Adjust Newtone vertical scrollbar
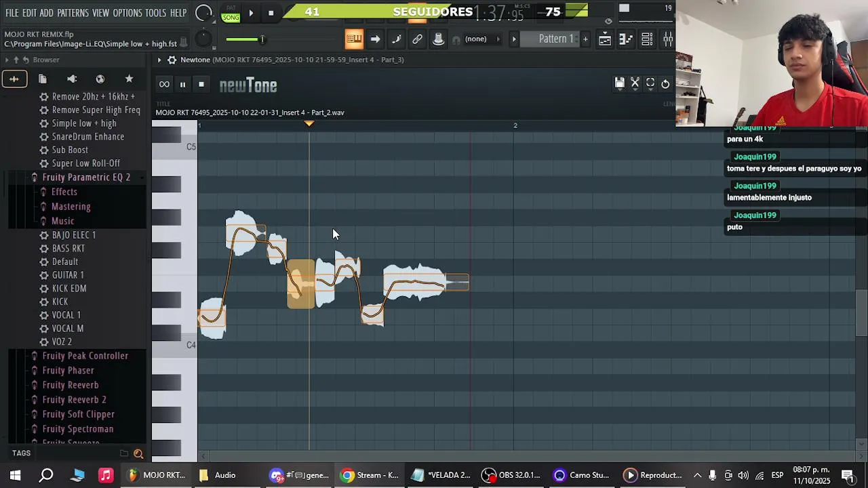 pyautogui.click(x=861, y=312)
